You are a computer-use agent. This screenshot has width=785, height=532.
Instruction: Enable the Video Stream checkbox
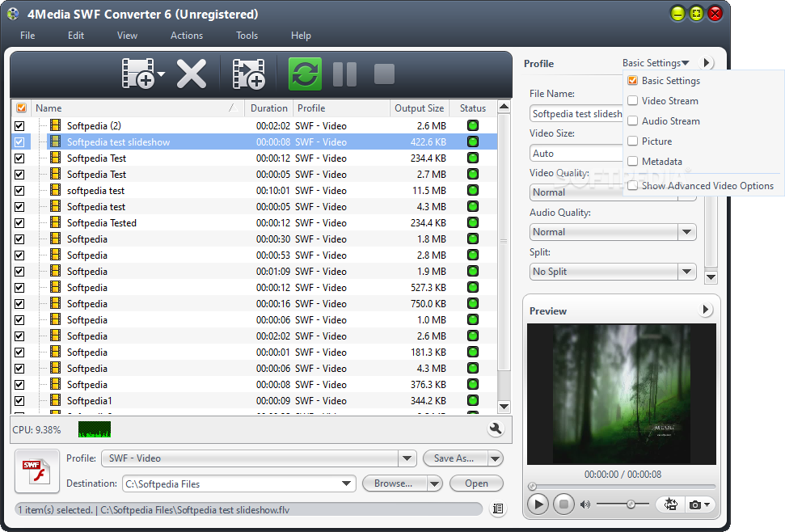(x=633, y=100)
